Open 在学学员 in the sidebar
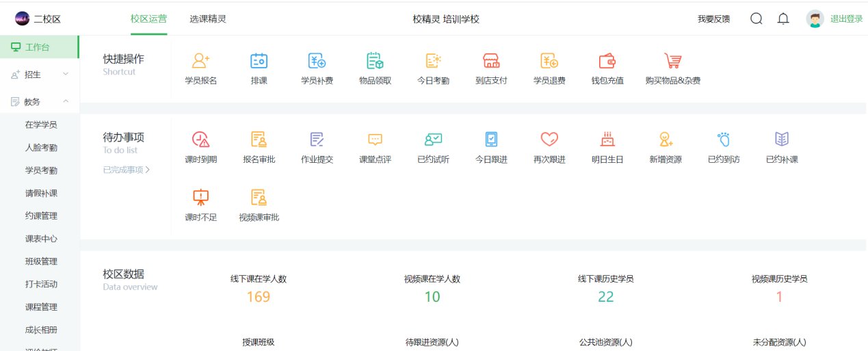 point(41,125)
